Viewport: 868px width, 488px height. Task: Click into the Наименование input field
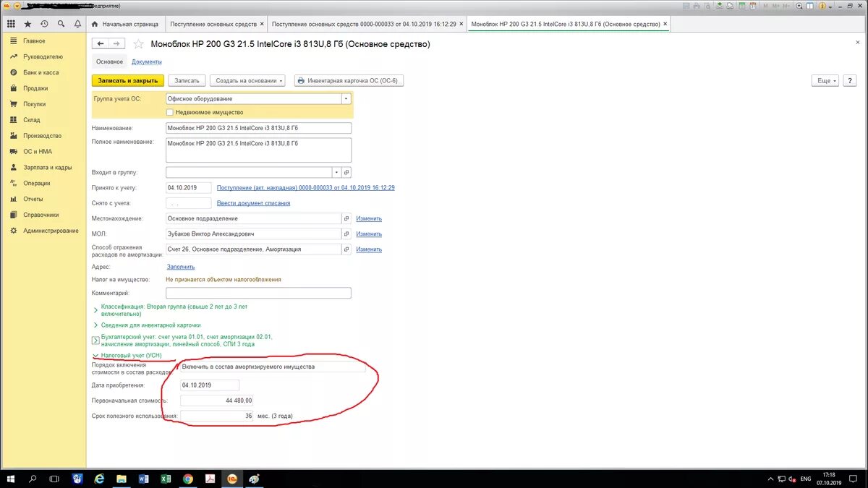tap(258, 128)
